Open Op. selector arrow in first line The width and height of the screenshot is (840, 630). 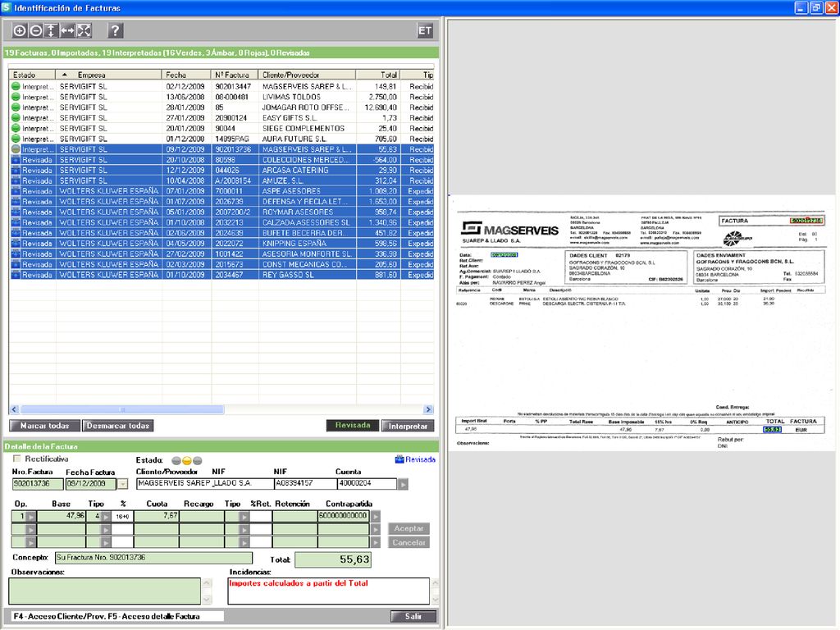coord(31,517)
